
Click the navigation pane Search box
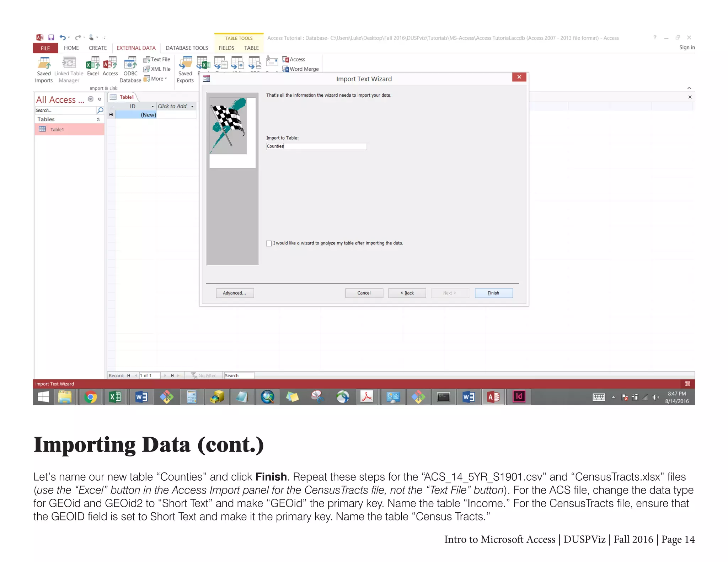point(65,110)
